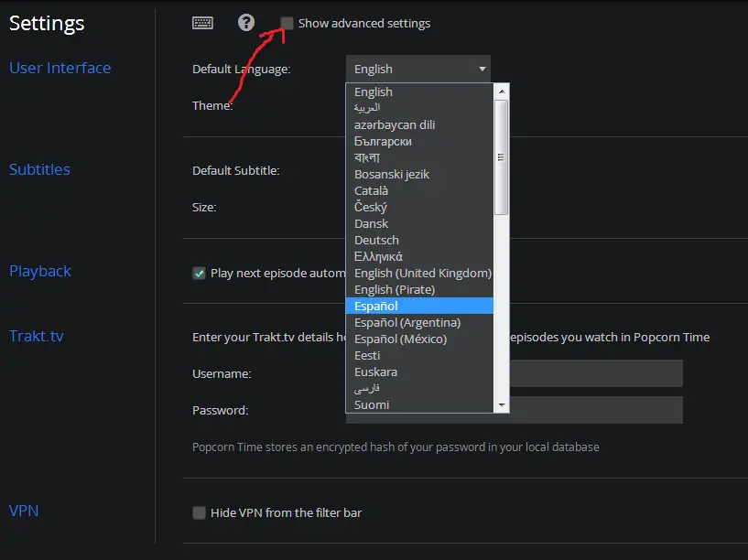The image size is (748, 560).
Task: Pick Suomi language option
Action: 419,404
